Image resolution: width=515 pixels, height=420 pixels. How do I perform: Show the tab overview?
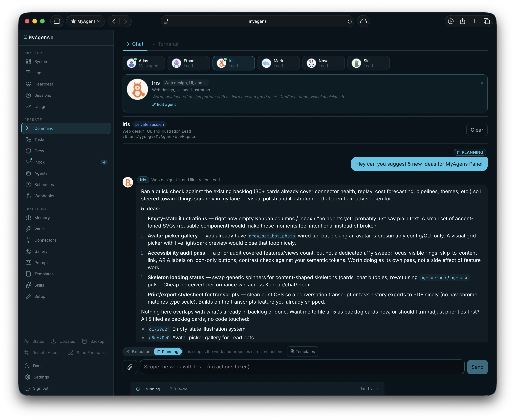(x=487, y=21)
